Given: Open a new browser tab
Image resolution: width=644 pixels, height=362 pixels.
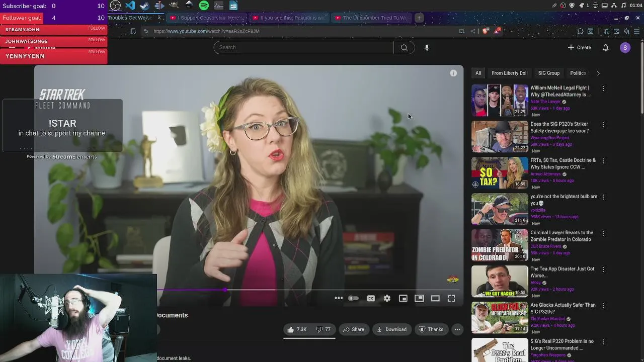Looking at the screenshot, I should [419, 18].
